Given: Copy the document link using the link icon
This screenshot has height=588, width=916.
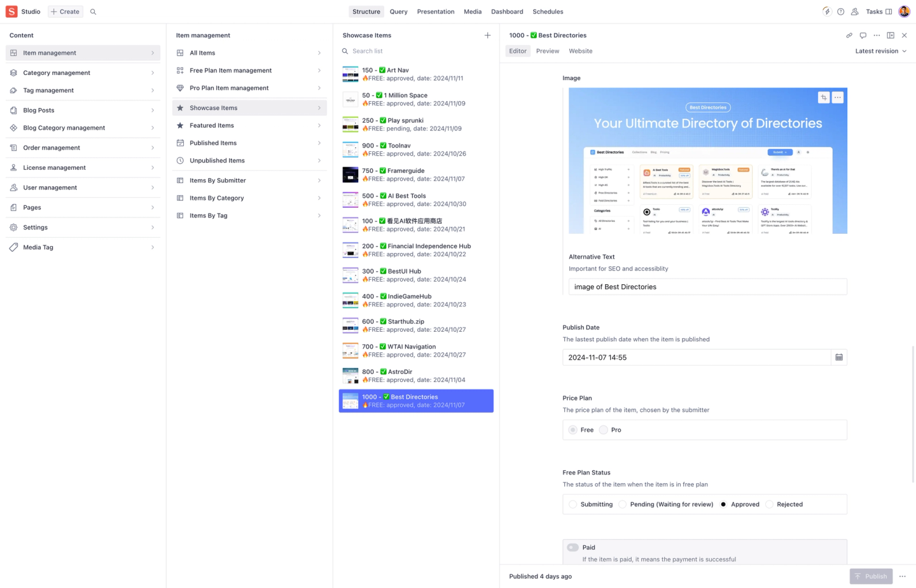Looking at the screenshot, I should [849, 35].
